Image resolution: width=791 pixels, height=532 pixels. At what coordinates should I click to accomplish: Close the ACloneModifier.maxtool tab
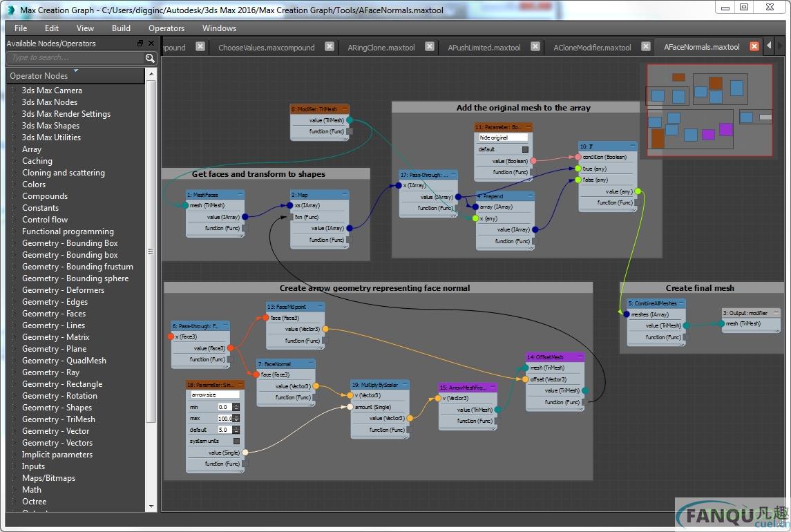tap(646, 46)
